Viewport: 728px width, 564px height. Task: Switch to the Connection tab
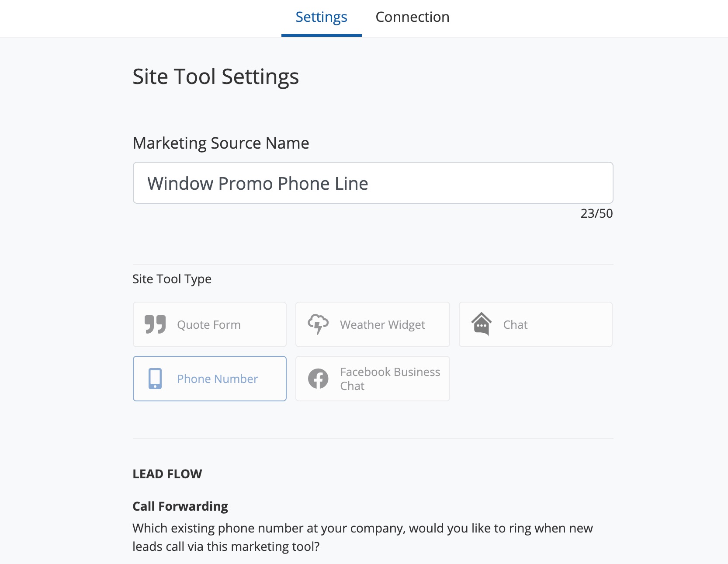(412, 17)
